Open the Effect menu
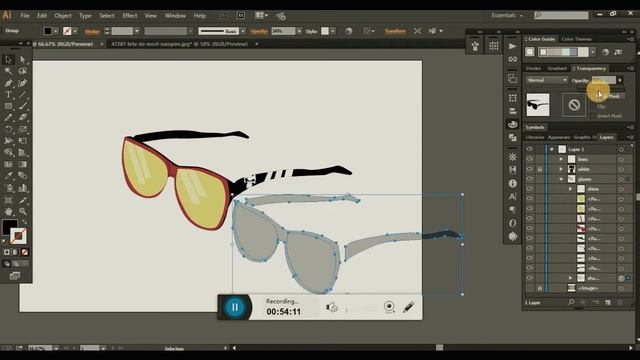Viewport: 640px width, 360px height. (x=130, y=16)
